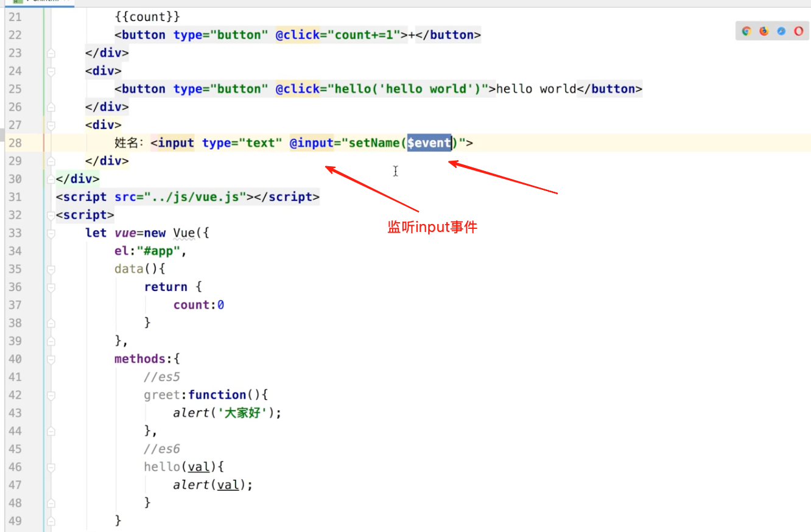The height and width of the screenshot is (532, 811).
Task: Open the page in Chrome browser
Action: 746,31
